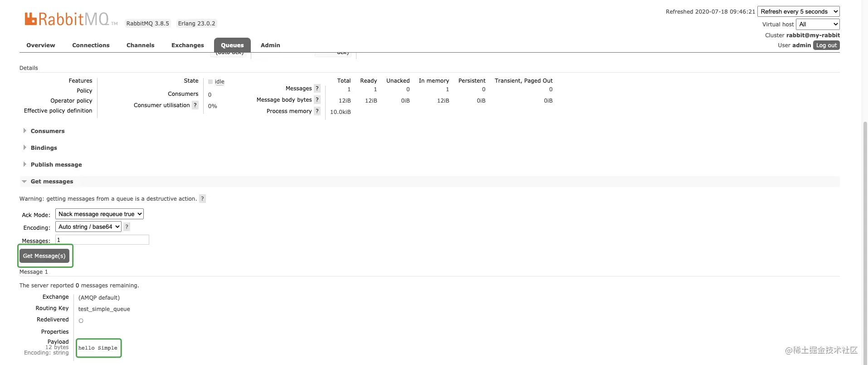This screenshot has width=868, height=365.
Task: Click the server reported messages remaining text
Action: (x=79, y=286)
